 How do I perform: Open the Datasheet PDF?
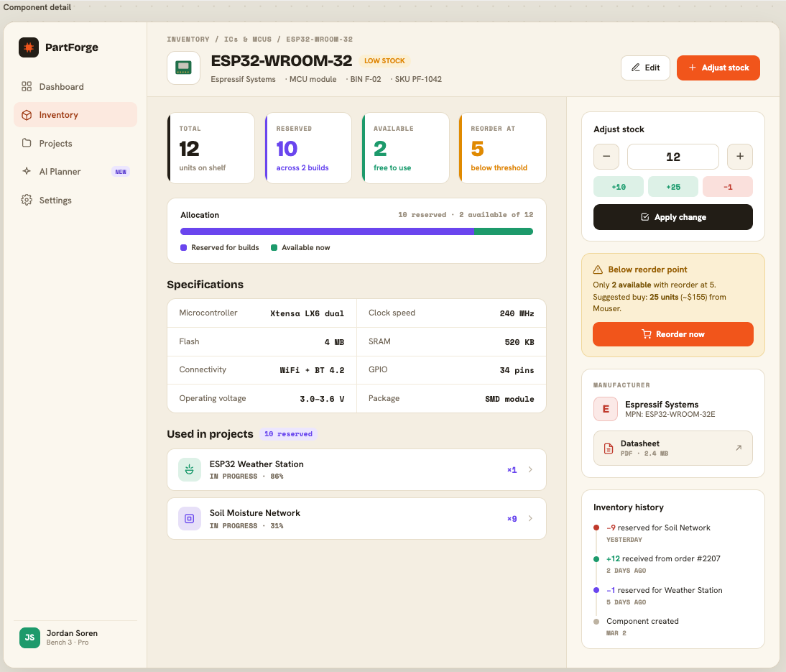click(672, 448)
